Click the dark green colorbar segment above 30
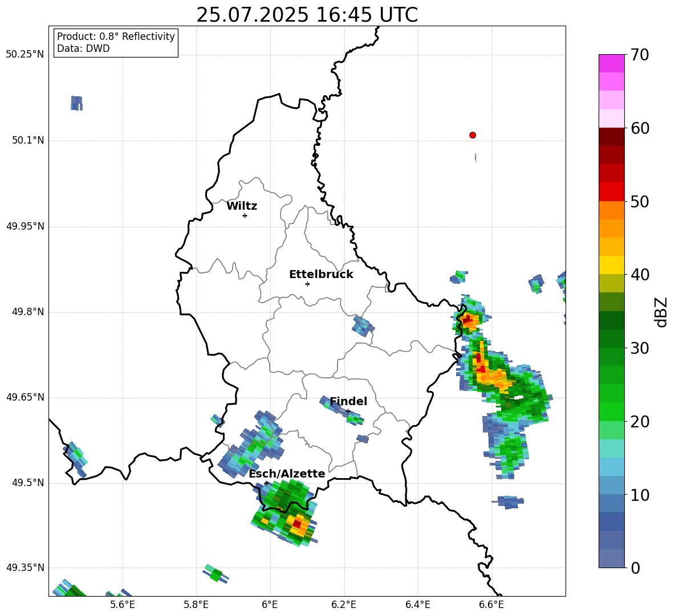The width and height of the screenshot is (675, 616). pyautogui.click(x=612, y=338)
